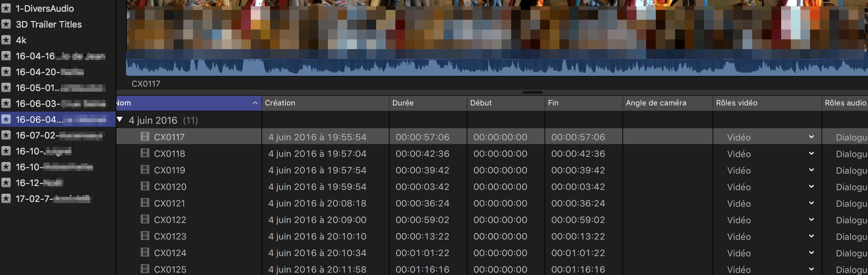
Task: Click the Rôles audio column header
Action: pos(845,103)
